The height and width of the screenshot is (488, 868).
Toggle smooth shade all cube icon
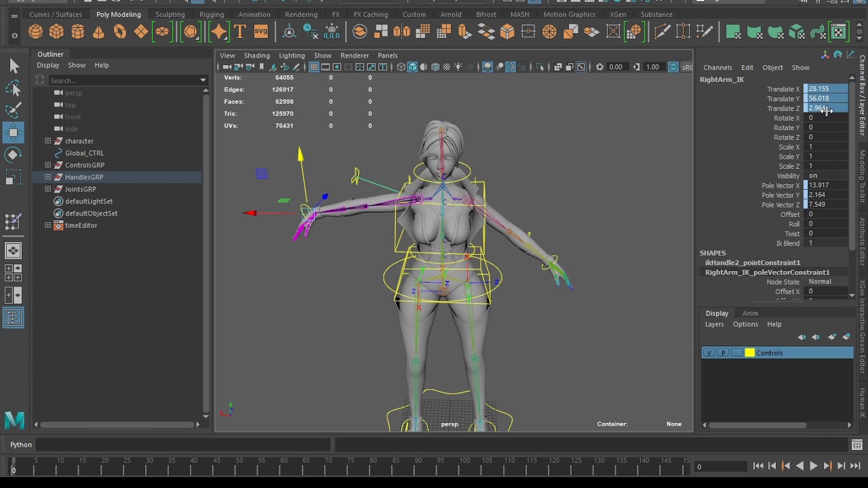click(x=412, y=67)
